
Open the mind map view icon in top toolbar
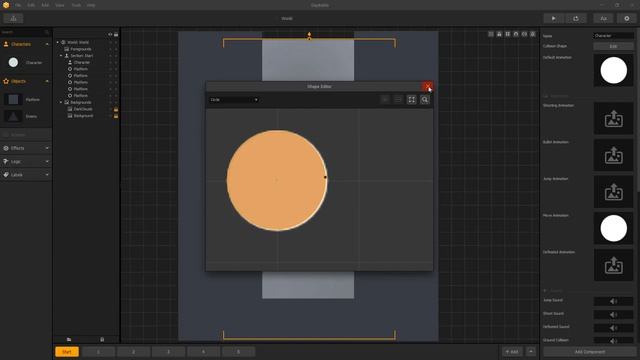[13, 18]
